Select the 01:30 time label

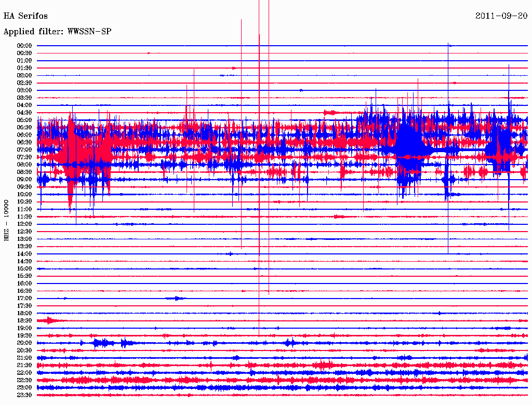click(24, 68)
